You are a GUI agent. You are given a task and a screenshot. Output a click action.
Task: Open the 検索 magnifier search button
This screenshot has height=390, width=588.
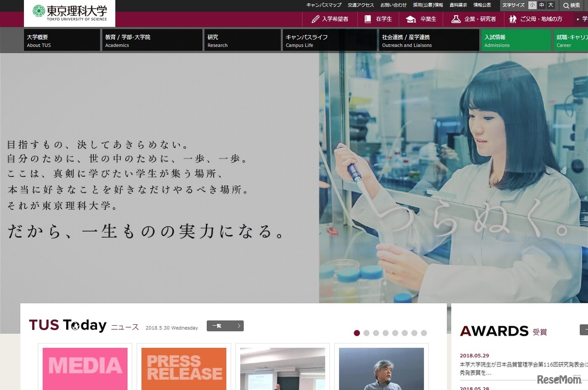572,6
